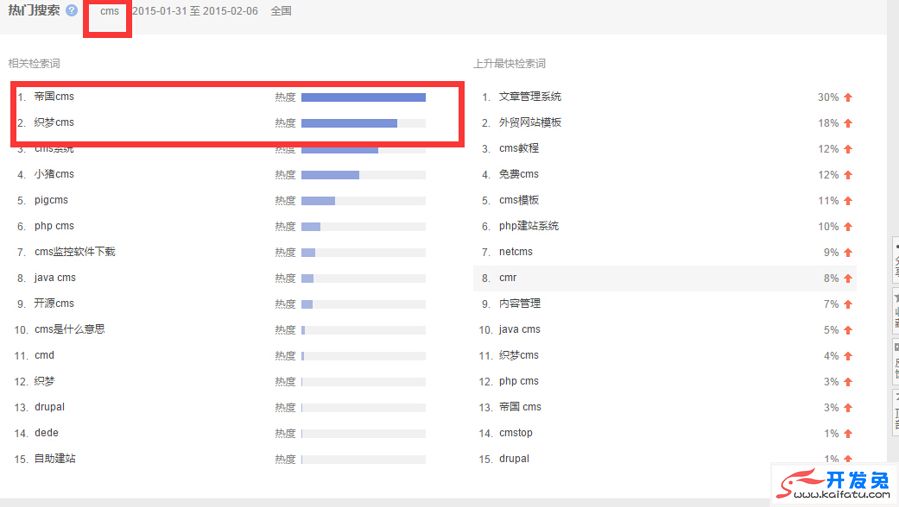Click the up arrow beside 8%
Image resolution: width=899 pixels, height=507 pixels.
point(848,278)
